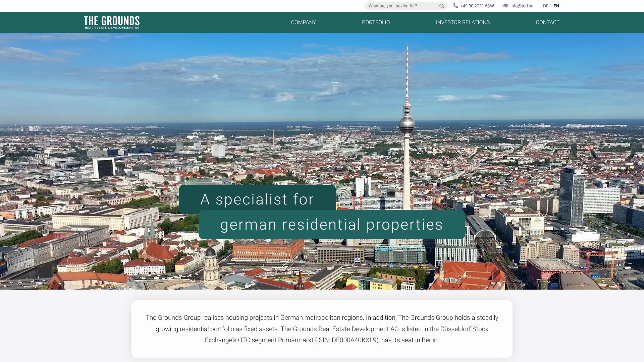Call the +49 30 2021 6866 phone link
This screenshot has width=644, height=362.
tap(477, 6)
